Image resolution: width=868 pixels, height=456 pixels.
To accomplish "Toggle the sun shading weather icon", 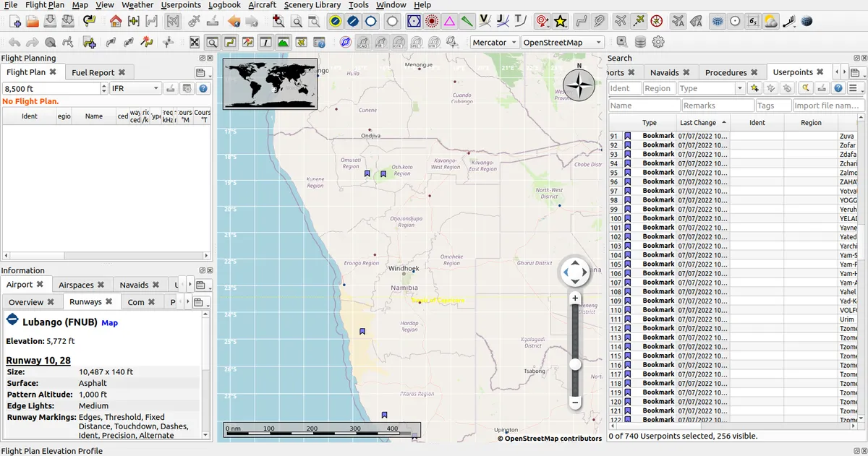I will [x=771, y=22].
